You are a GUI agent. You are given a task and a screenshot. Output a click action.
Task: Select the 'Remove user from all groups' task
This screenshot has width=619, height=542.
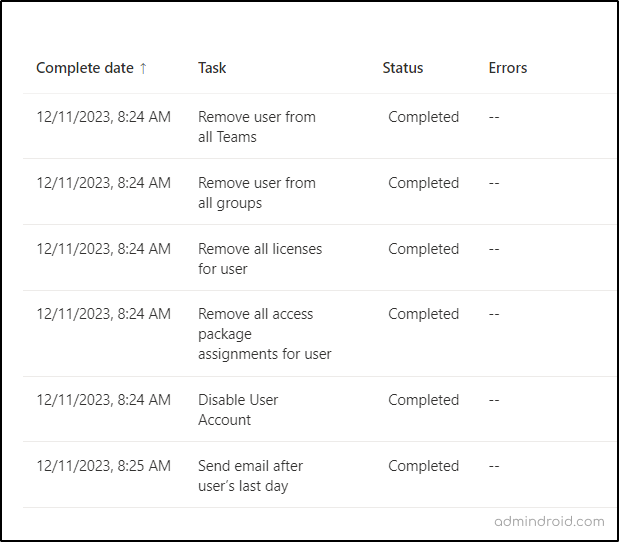point(256,193)
